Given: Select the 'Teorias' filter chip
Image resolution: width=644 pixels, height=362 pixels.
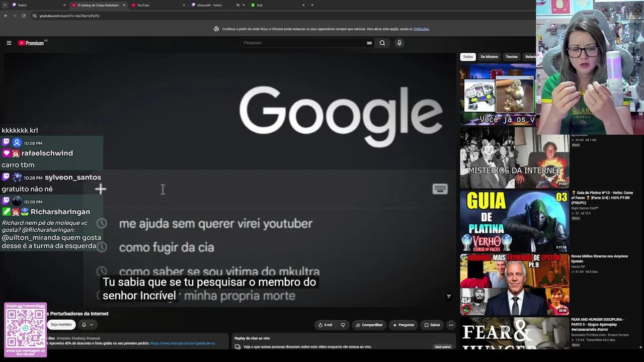Looking at the screenshot, I should [x=512, y=57].
